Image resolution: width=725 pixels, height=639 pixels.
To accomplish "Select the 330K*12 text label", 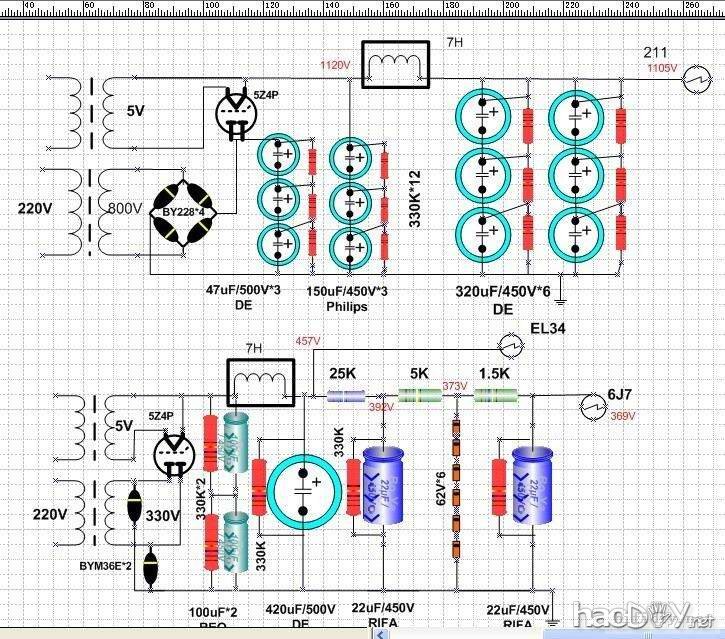I will pos(415,197).
